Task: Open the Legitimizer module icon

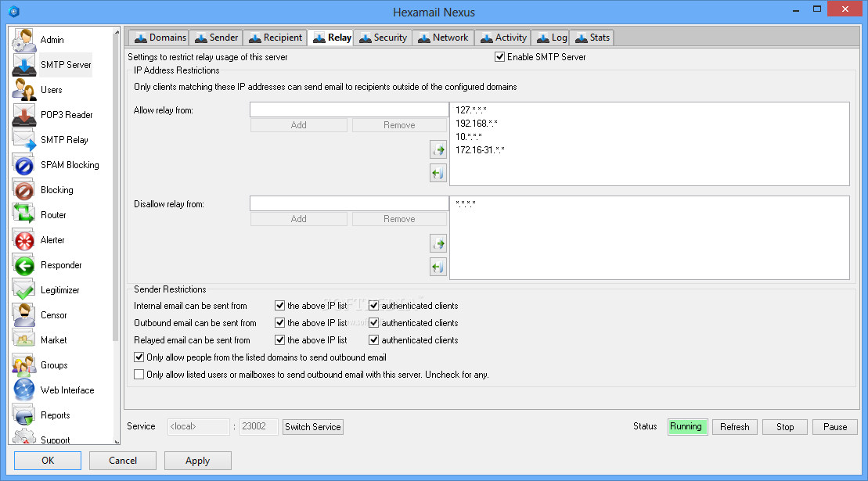Action: (x=23, y=289)
